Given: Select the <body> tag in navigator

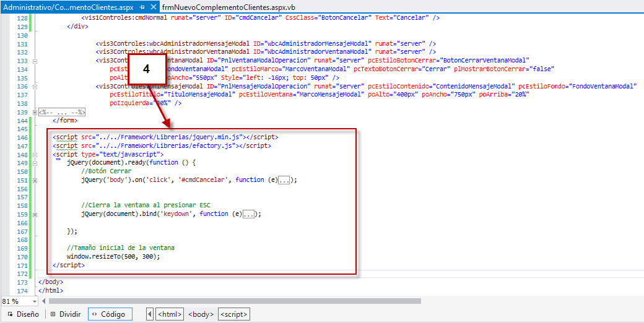Looking at the screenshot, I should (201, 314).
